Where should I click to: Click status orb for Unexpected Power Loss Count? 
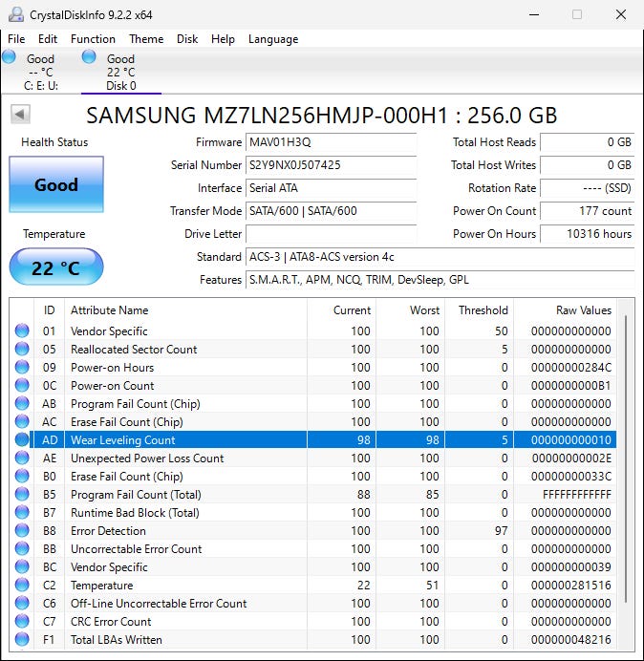pyautogui.click(x=22, y=458)
